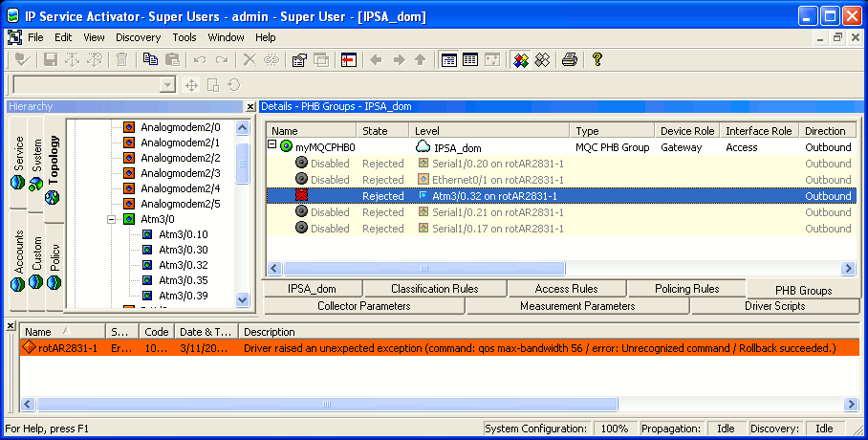Screen dimensions: 868x440
Task: Click the Undo arrow icon
Action: tap(200, 60)
